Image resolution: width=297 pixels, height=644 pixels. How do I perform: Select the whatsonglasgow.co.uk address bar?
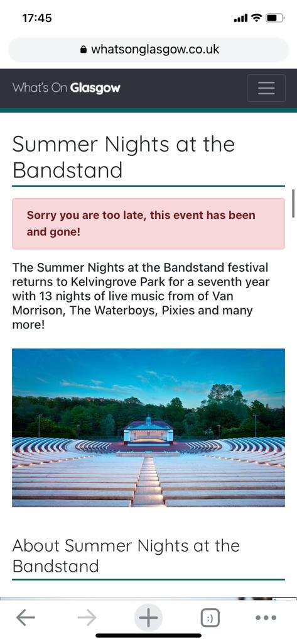coord(148,50)
